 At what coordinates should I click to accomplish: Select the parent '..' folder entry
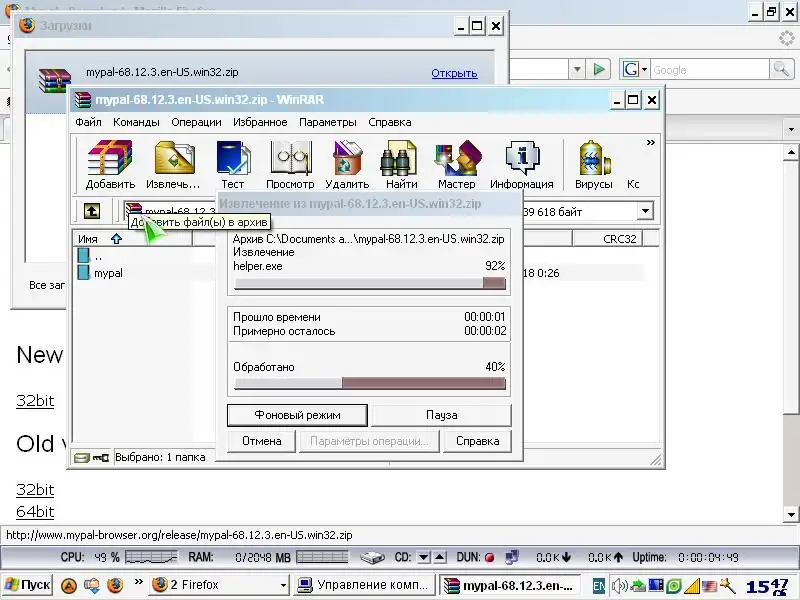90,256
